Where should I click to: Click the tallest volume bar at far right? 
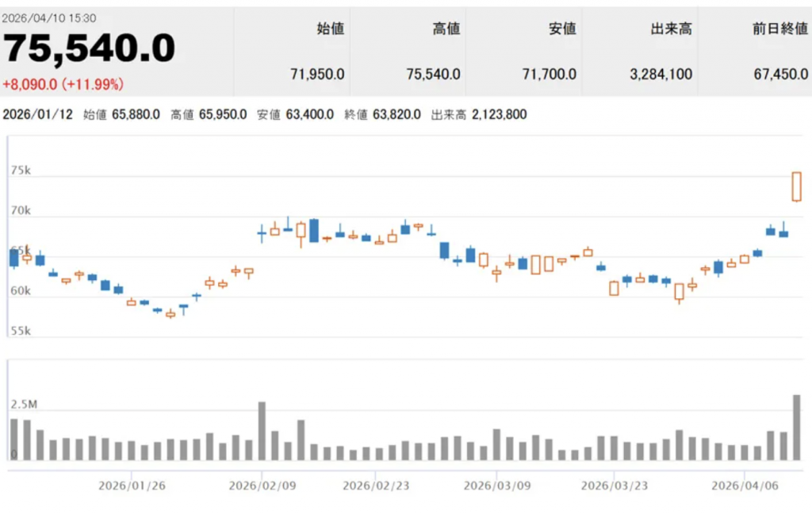coord(796,428)
